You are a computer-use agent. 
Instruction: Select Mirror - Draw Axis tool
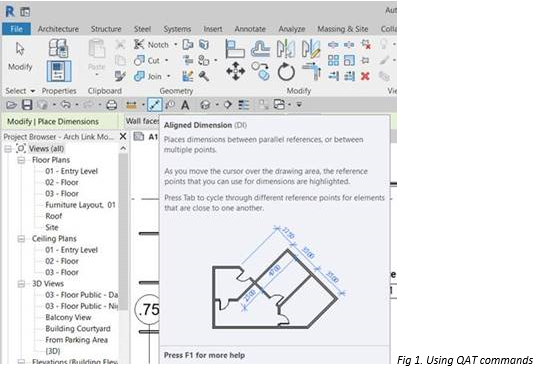pos(311,49)
